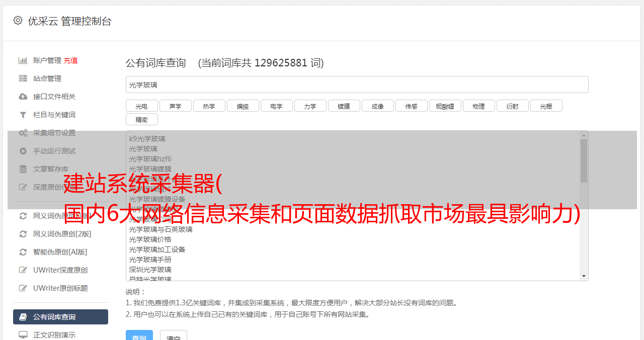Click the edit icon for UWriter深度原创
This screenshot has width=644, height=340.
pyautogui.click(x=23, y=270)
